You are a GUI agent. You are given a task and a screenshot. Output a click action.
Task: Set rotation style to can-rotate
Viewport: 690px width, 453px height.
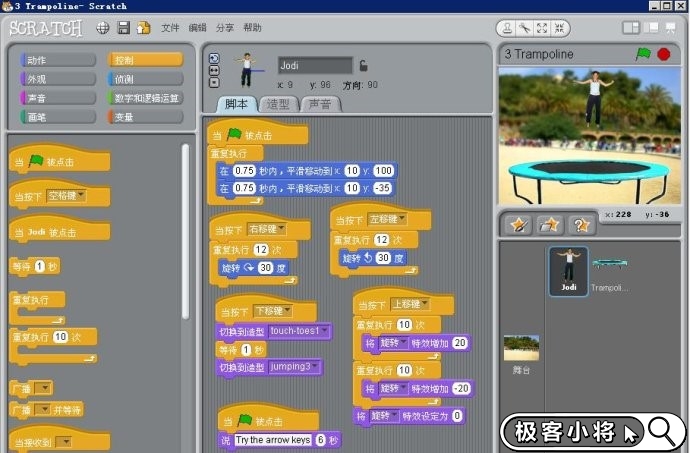pos(214,58)
